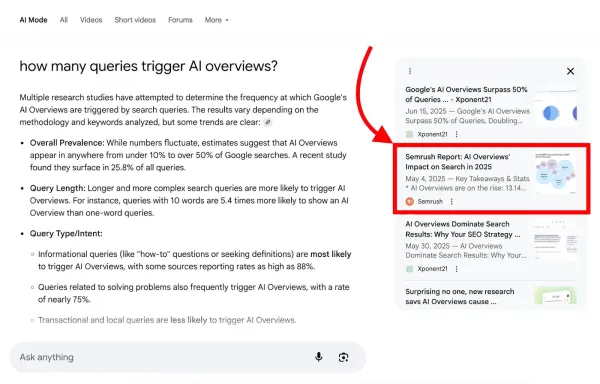Screen dimensions: 600x384
Task: Open 'Surprising no one, new research' article
Action: [460, 296]
